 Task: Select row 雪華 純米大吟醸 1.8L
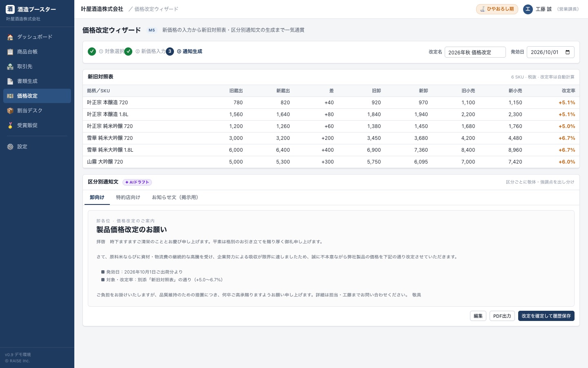[331, 150]
